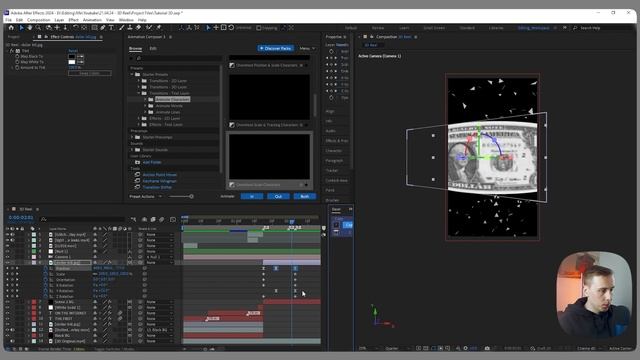The height and width of the screenshot is (360, 640).
Task: Select the Roto Brush tool
Action: pos(149,28)
